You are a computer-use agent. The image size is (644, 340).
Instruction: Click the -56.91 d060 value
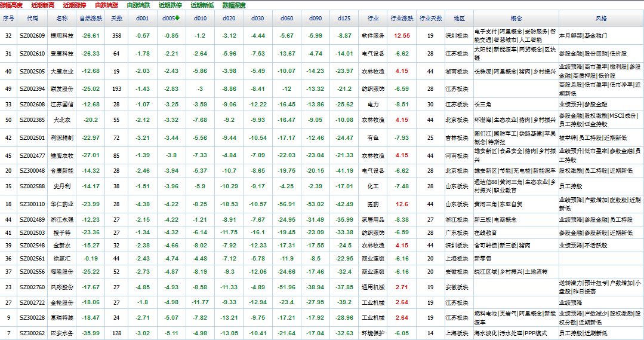[286, 204]
